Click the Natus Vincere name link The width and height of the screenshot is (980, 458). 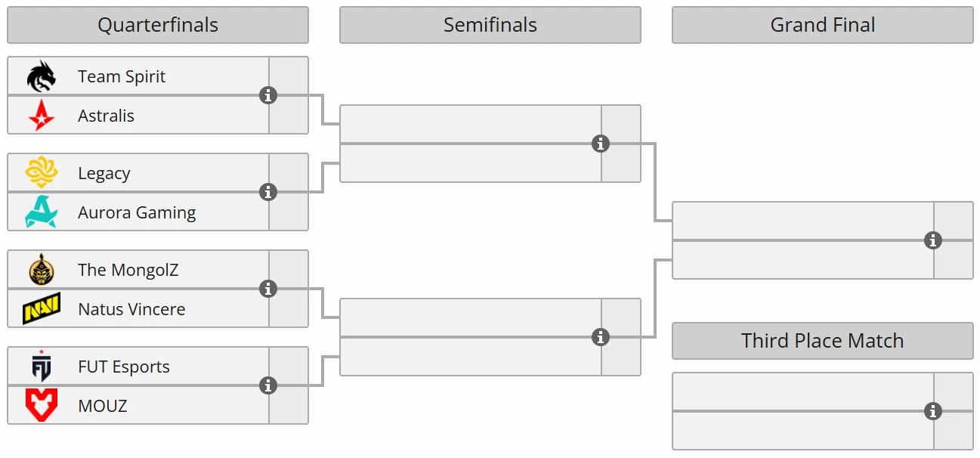[x=131, y=309]
